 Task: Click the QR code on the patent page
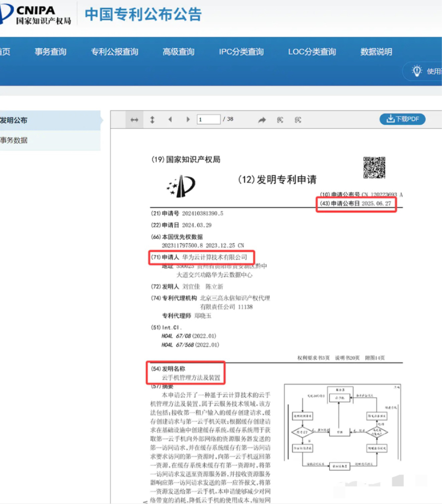[374, 167]
